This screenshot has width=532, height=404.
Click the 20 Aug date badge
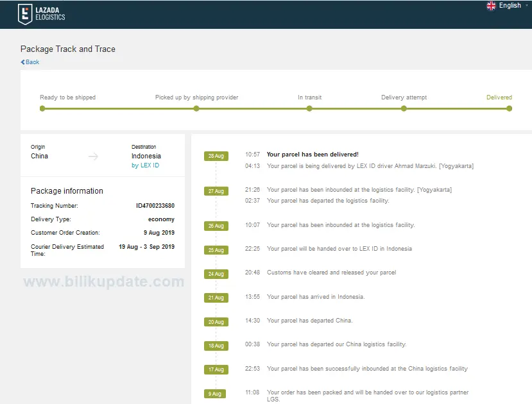(216, 322)
